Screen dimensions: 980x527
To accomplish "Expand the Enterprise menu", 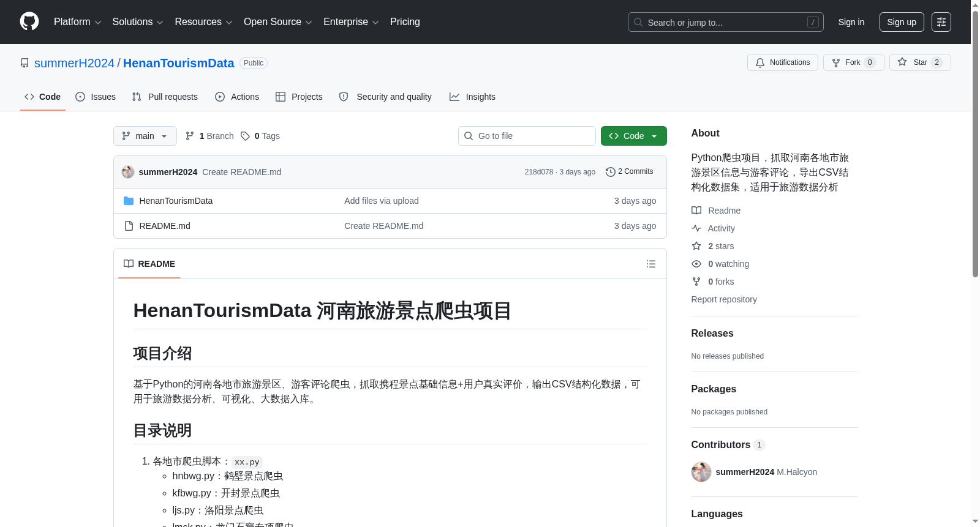I will pyautogui.click(x=351, y=22).
